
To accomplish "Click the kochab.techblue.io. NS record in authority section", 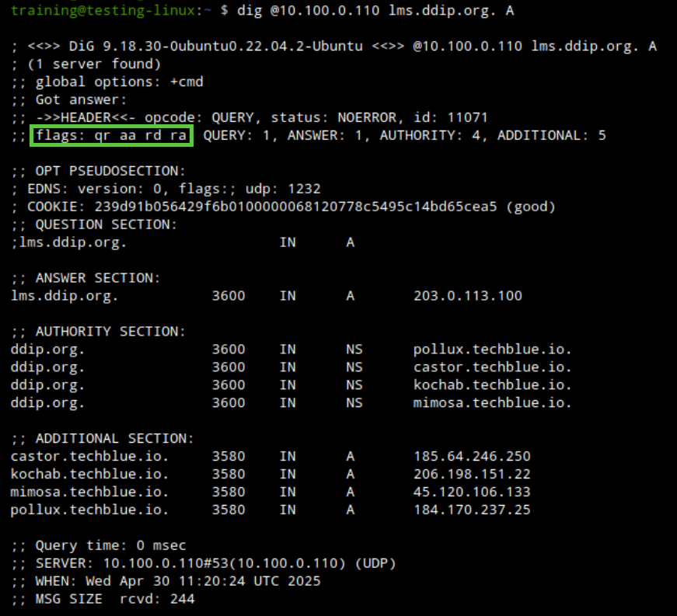I will pyautogui.click(x=492, y=385).
